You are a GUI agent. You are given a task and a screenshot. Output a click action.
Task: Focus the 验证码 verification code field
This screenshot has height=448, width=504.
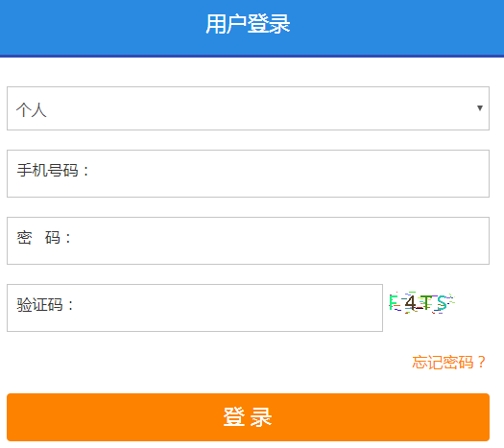(195, 308)
